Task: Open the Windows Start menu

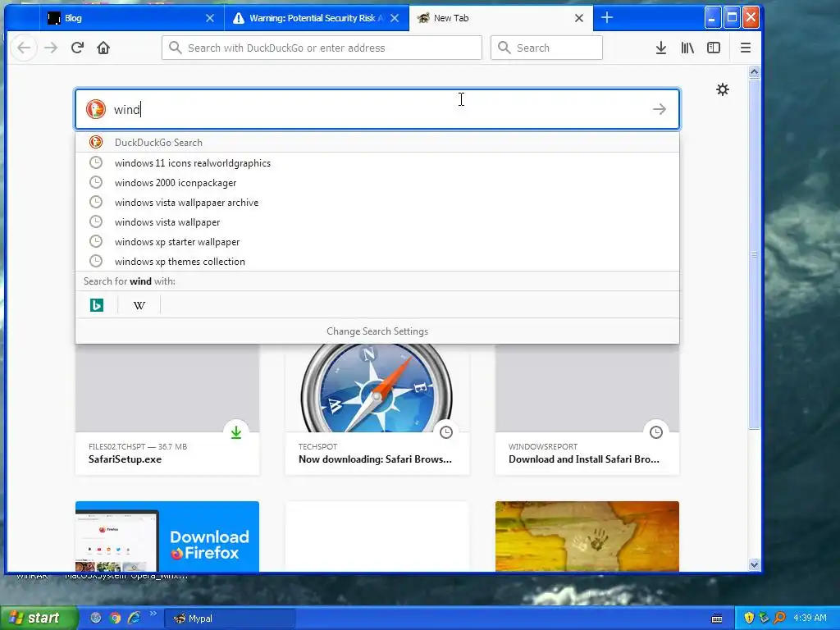Action: pyautogui.click(x=39, y=619)
